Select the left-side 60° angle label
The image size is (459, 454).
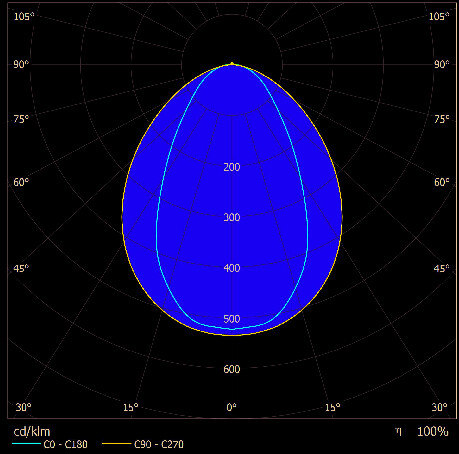click(x=21, y=182)
